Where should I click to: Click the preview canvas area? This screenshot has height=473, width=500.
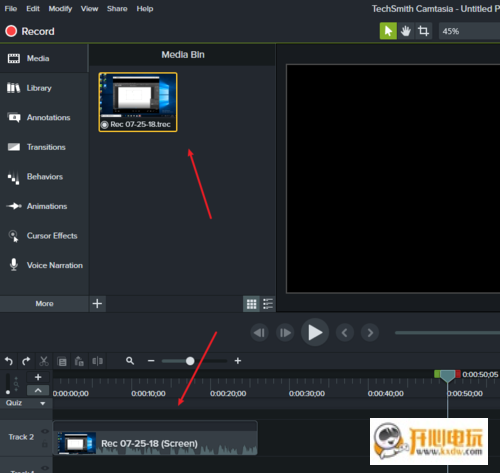(393, 179)
